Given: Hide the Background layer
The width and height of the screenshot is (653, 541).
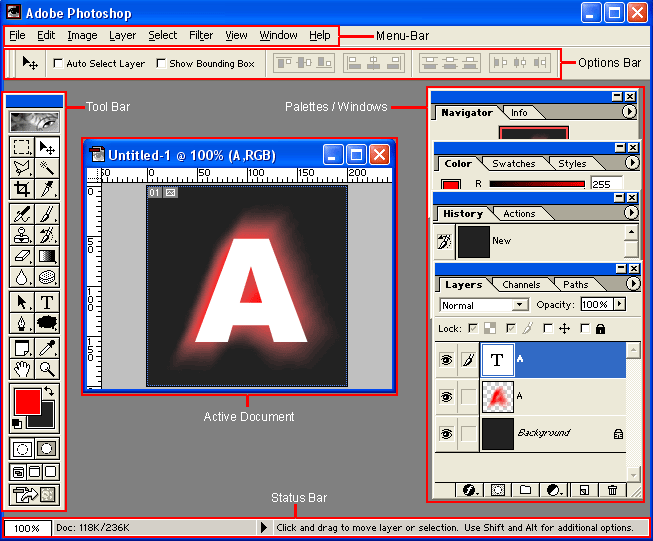Looking at the screenshot, I should pos(446,434).
